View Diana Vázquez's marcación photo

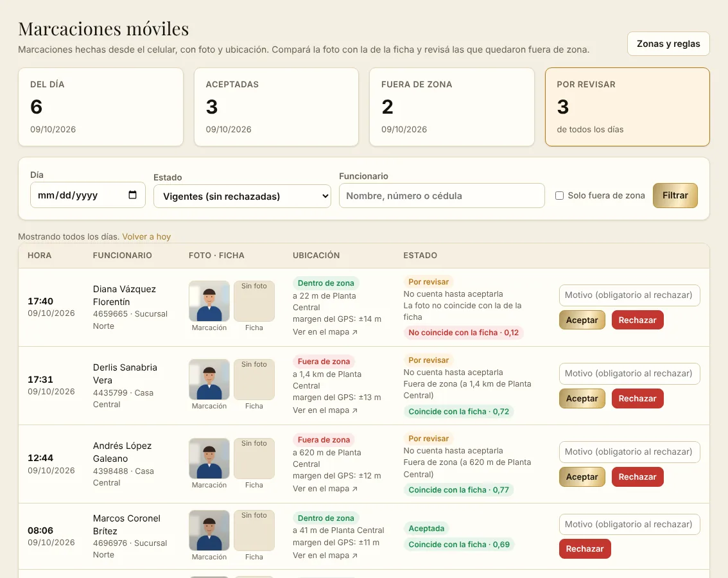pos(209,301)
